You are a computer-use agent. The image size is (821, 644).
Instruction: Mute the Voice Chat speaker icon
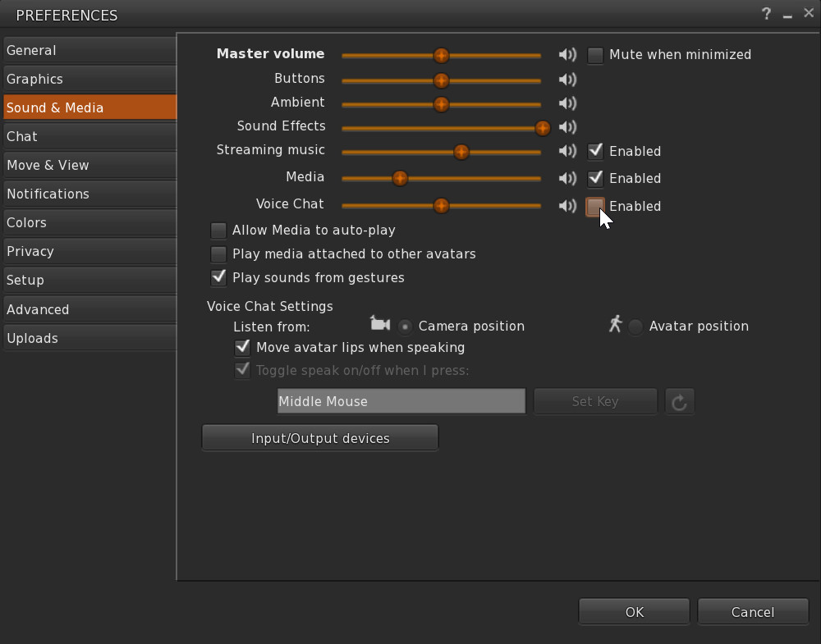point(566,206)
